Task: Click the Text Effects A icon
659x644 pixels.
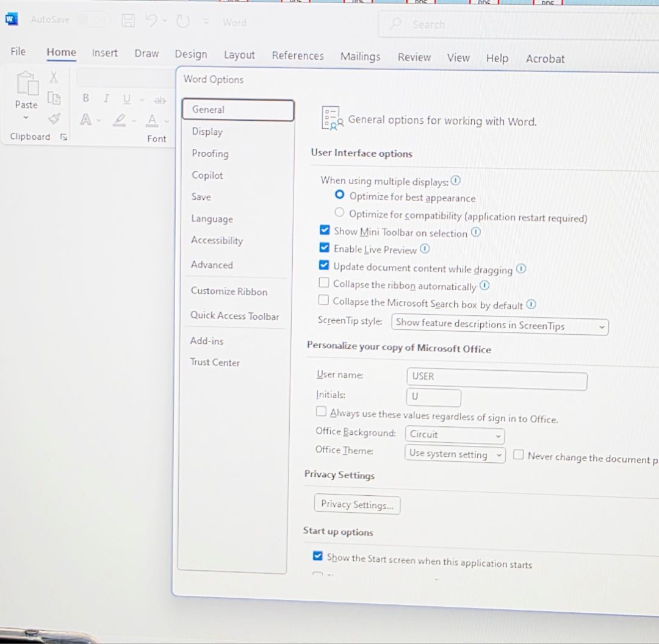Action: coord(86,120)
